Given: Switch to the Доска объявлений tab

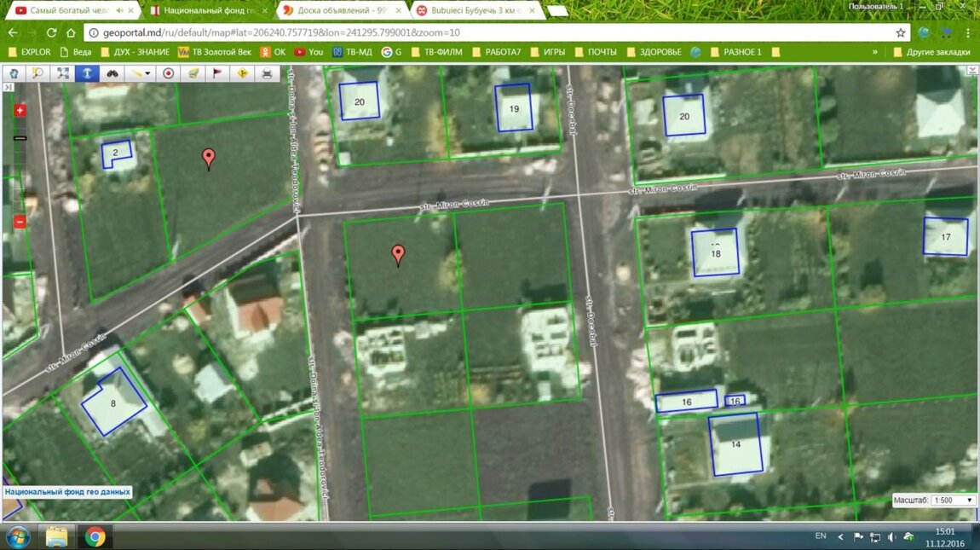Looking at the screenshot, I should (343, 10).
